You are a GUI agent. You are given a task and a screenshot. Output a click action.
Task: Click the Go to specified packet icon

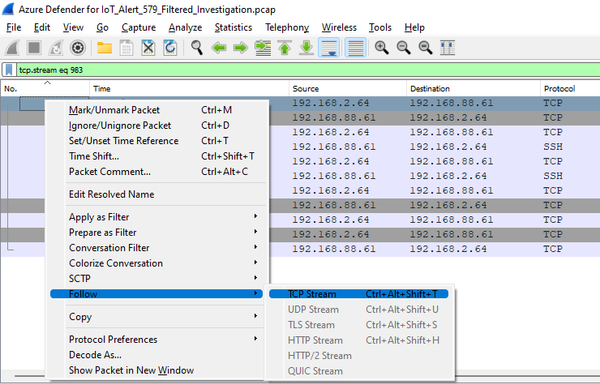pos(263,48)
